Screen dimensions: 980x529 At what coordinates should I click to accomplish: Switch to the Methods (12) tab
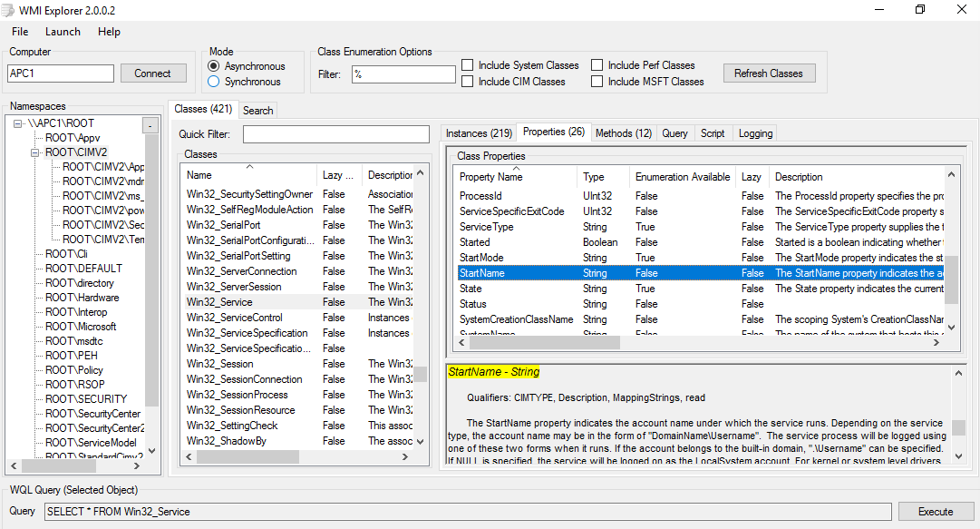[623, 133]
